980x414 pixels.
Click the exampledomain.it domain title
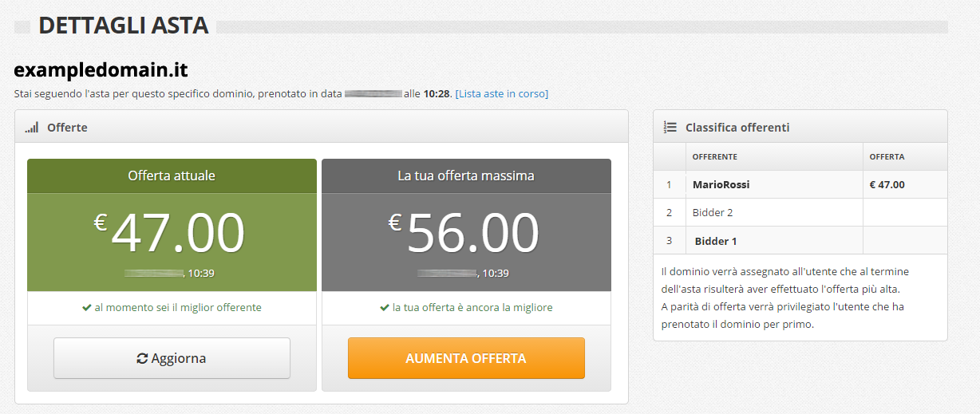click(101, 69)
